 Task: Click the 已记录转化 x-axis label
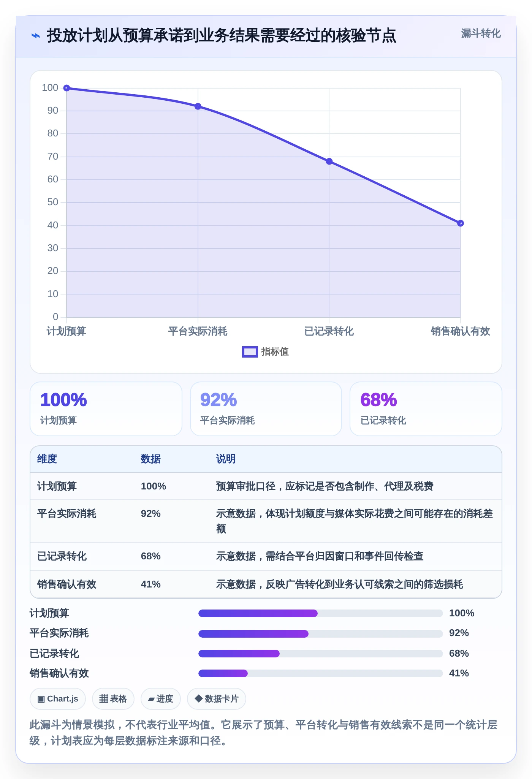pyautogui.click(x=329, y=331)
